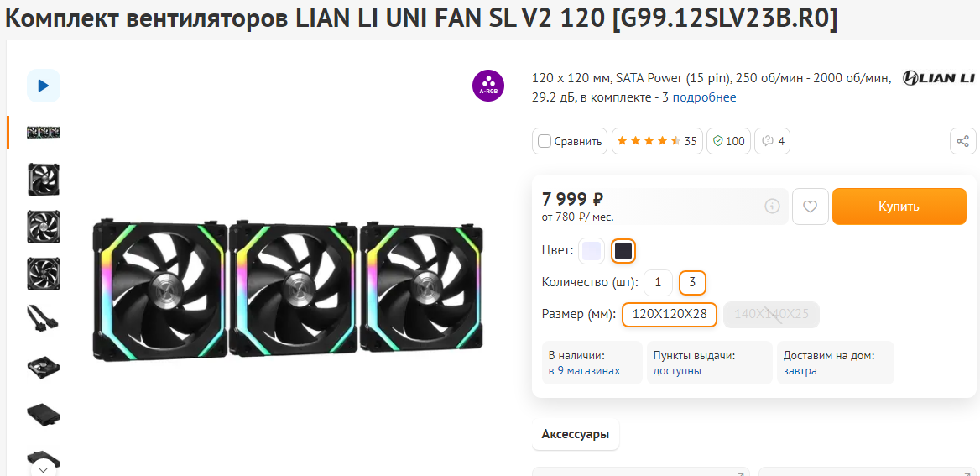The height and width of the screenshot is (476, 980).
Task: Open the reliability rating shield 100
Action: [728, 141]
